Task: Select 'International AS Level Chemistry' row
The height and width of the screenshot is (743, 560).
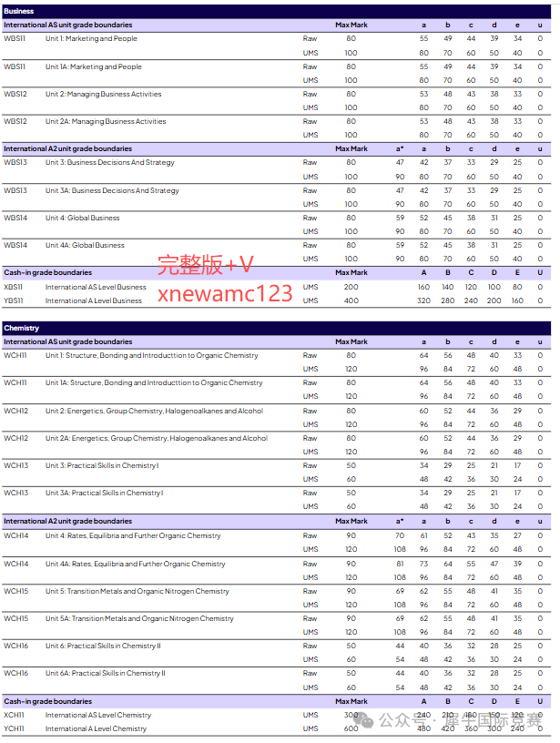Action: pos(98,715)
